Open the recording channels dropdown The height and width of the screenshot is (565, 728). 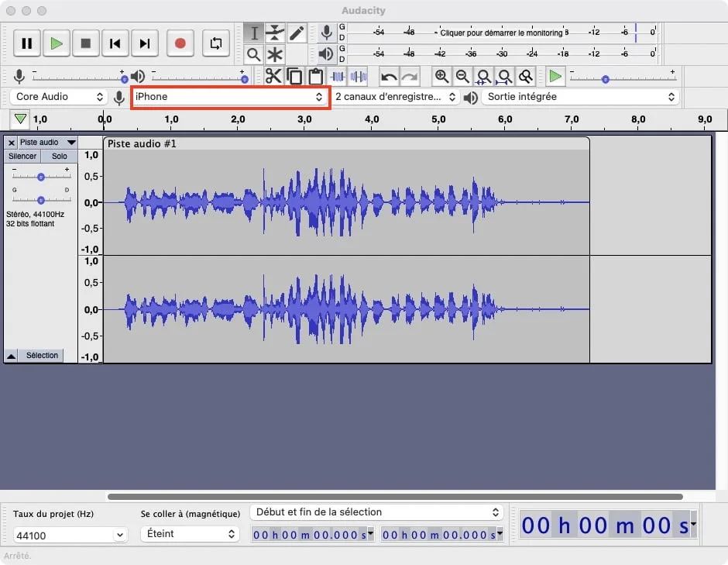(395, 97)
